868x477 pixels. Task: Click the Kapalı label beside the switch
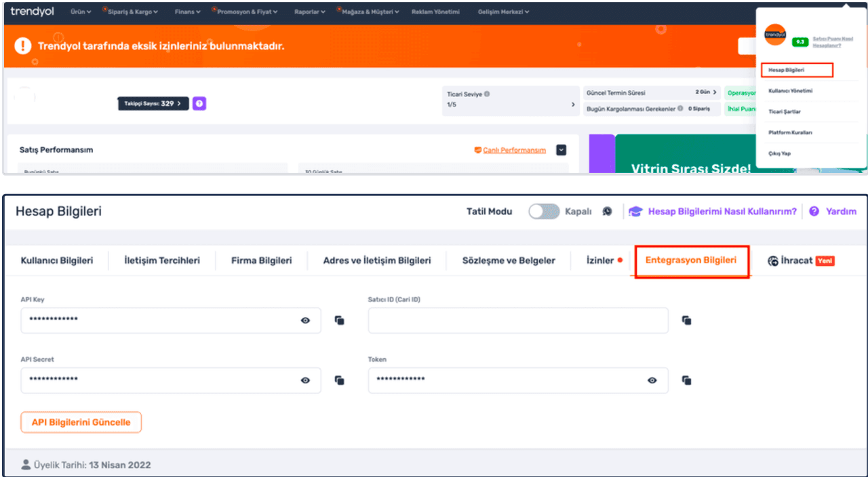coord(578,212)
